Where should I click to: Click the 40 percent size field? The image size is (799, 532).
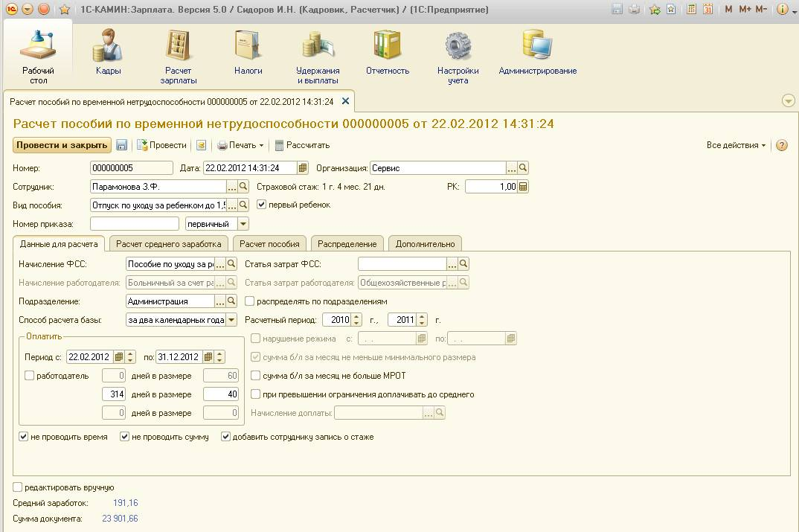tap(221, 394)
